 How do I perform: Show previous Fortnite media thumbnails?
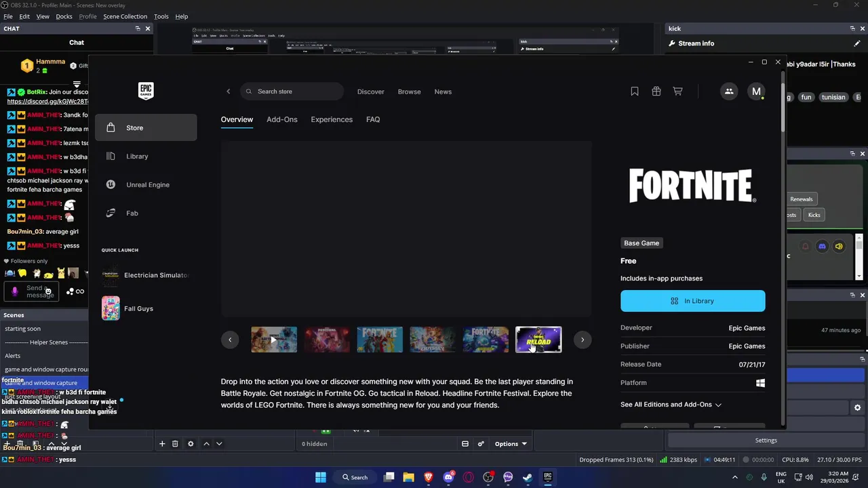(230, 340)
